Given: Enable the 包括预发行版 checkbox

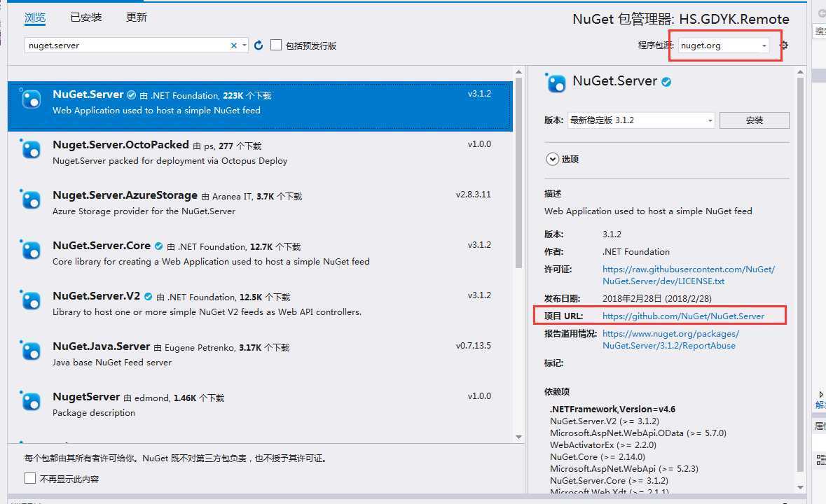Looking at the screenshot, I should tap(276, 45).
